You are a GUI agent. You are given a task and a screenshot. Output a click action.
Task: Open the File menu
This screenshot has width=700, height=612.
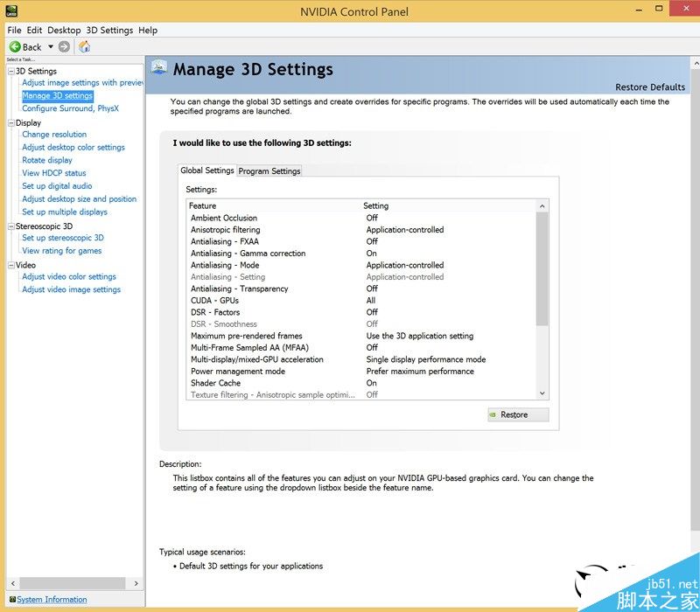(x=14, y=31)
